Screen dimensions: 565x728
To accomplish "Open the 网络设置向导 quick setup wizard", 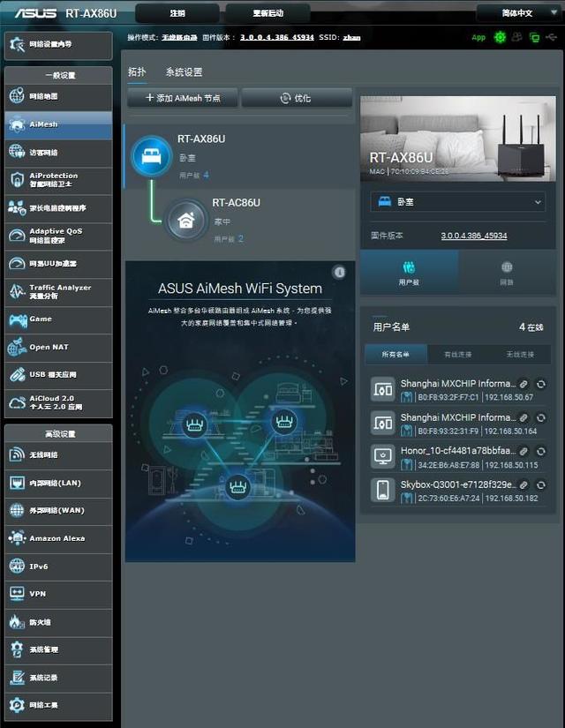I will pos(58,45).
